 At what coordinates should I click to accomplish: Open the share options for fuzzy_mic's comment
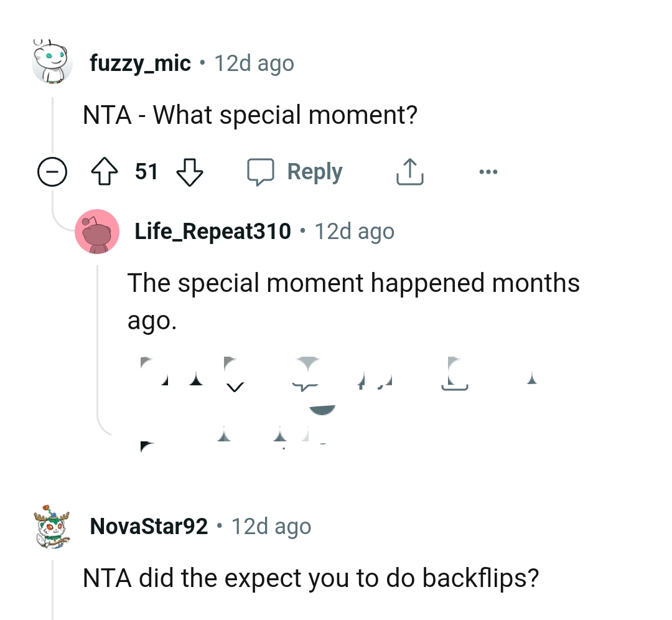coord(409,172)
